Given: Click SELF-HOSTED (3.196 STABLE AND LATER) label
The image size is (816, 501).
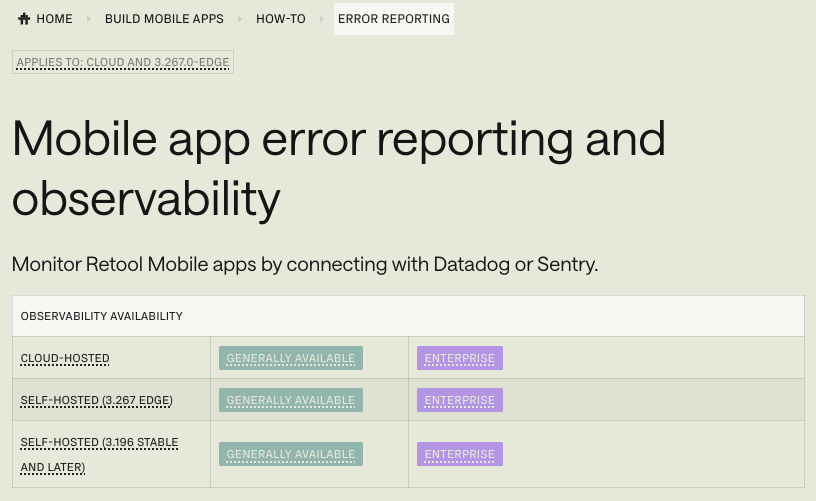Looking at the screenshot, I should 99,455.
